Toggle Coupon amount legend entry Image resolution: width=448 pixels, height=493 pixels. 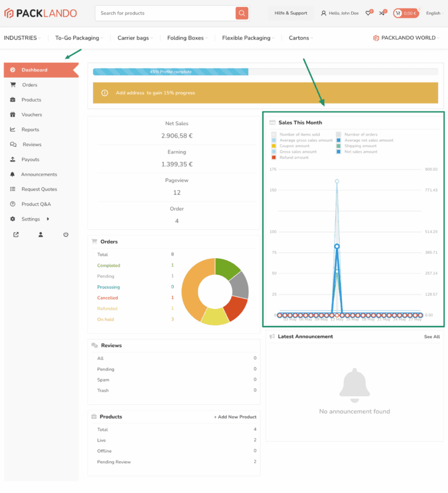point(290,146)
